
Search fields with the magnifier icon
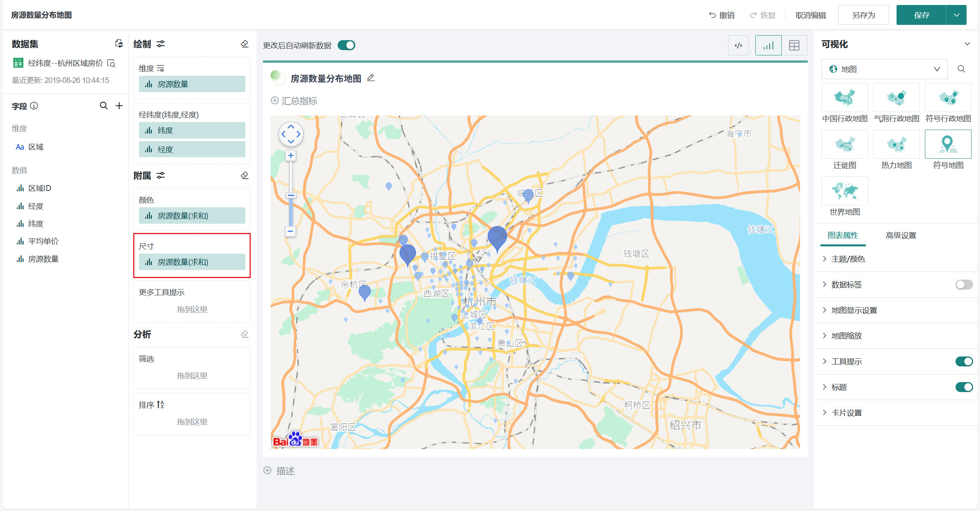[103, 106]
